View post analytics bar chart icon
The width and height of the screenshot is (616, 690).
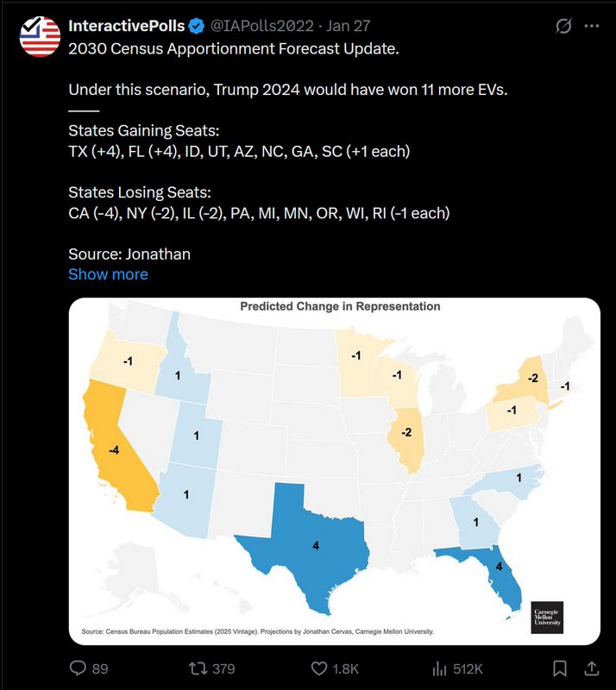(440, 668)
